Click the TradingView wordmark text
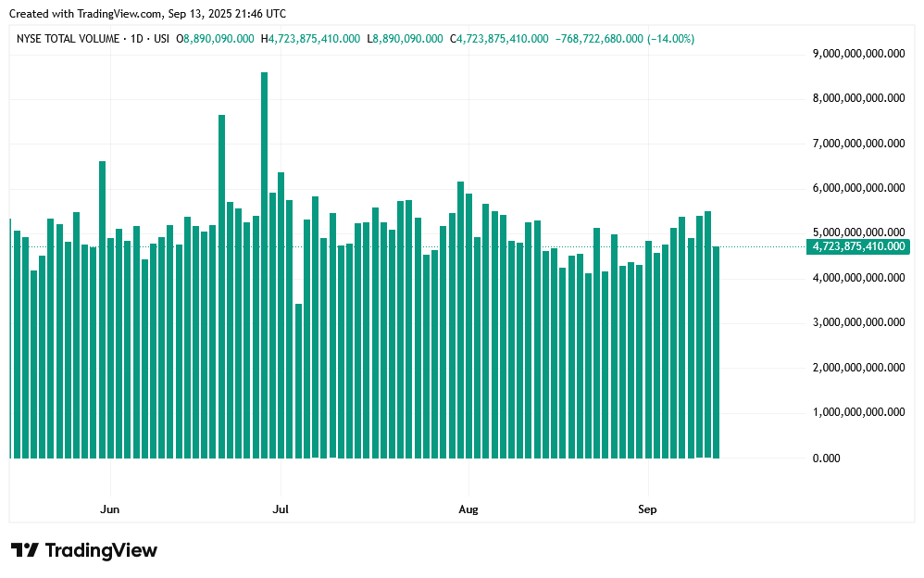Viewport: 924px width, 578px height. click(x=101, y=550)
